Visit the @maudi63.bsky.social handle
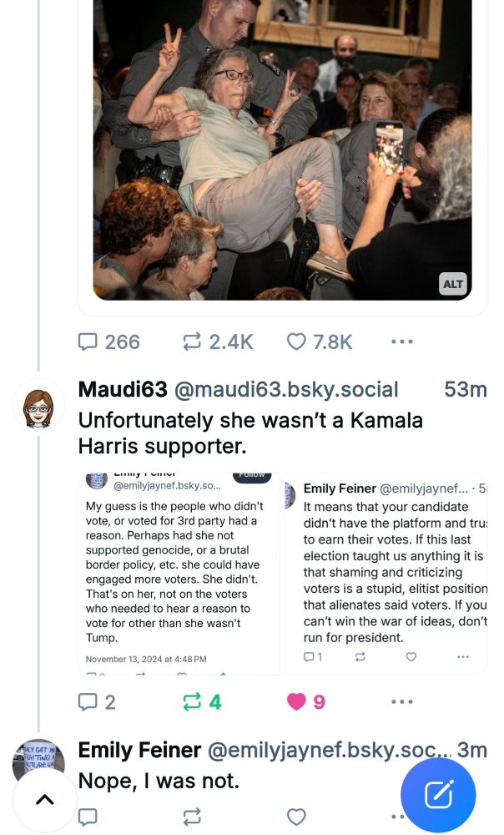The width and height of the screenshot is (504, 835). click(286, 390)
